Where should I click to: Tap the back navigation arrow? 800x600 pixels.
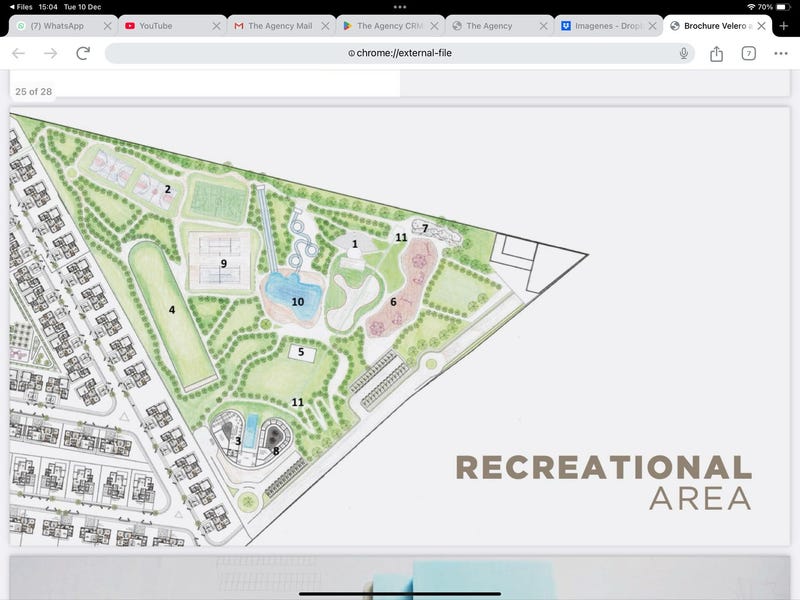pyautogui.click(x=18, y=53)
